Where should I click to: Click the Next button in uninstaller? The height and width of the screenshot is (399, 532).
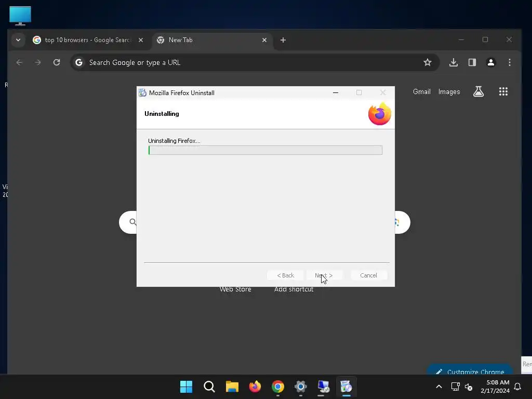point(324,275)
